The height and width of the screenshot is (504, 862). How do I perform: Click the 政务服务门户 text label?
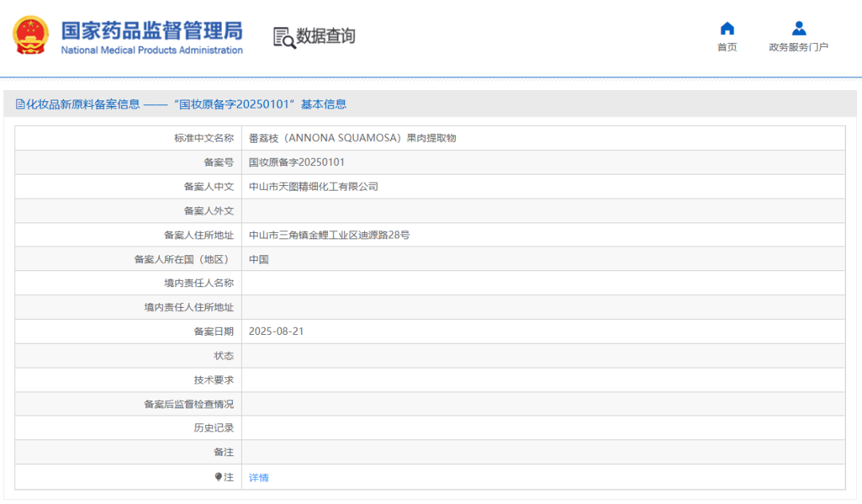click(798, 47)
